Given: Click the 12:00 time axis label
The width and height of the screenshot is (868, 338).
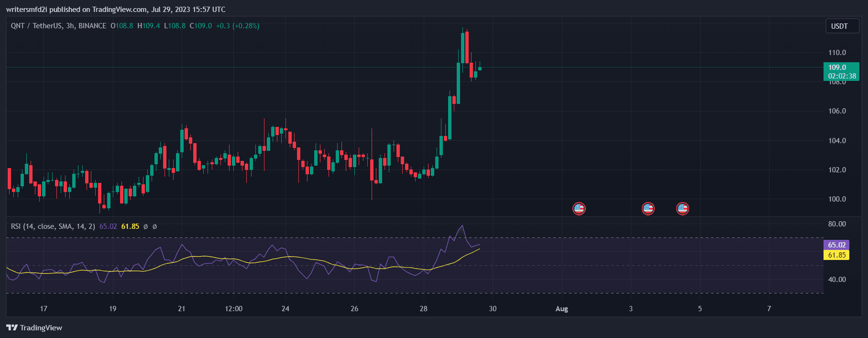Looking at the screenshot, I should click(x=233, y=309).
